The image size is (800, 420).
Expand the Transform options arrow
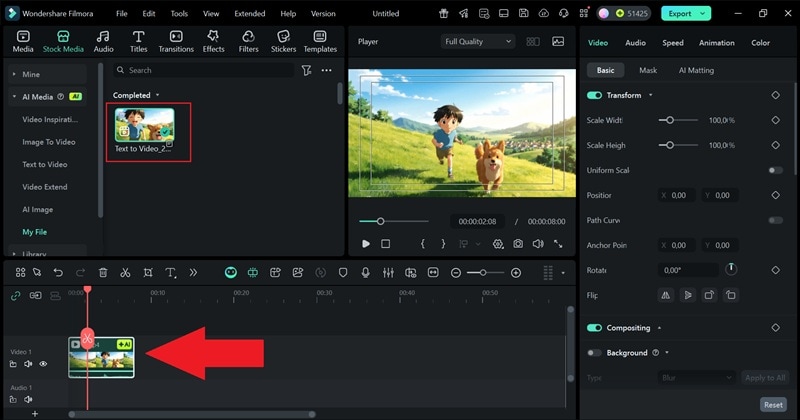pyautogui.click(x=651, y=95)
